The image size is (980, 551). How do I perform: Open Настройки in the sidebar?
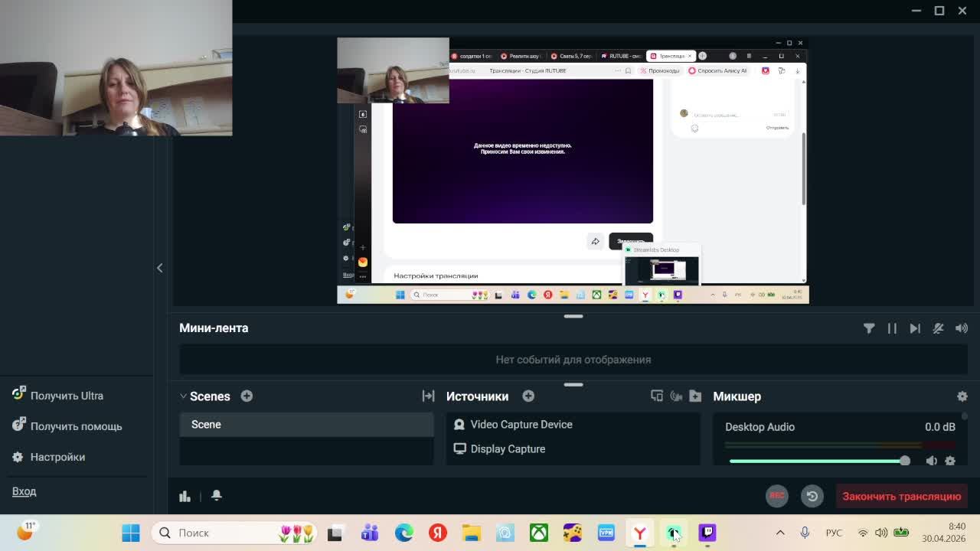[x=48, y=457]
